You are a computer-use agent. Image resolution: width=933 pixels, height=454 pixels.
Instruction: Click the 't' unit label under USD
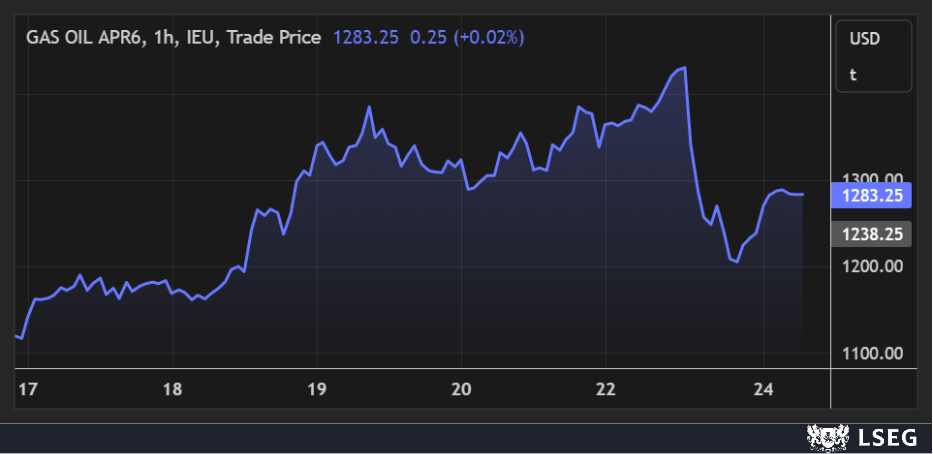pos(853,74)
